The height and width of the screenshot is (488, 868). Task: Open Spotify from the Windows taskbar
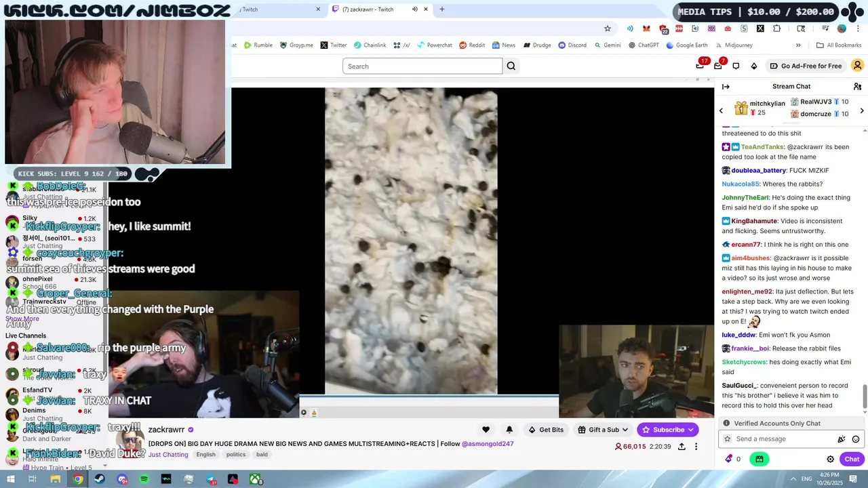(x=144, y=479)
